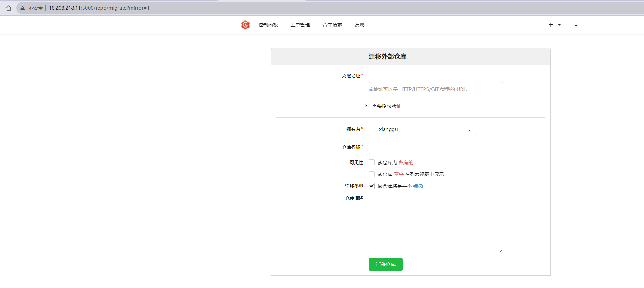Viewport: 644px width, 288px height.
Task: Click the browser home icon
Action: [x=9, y=8]
